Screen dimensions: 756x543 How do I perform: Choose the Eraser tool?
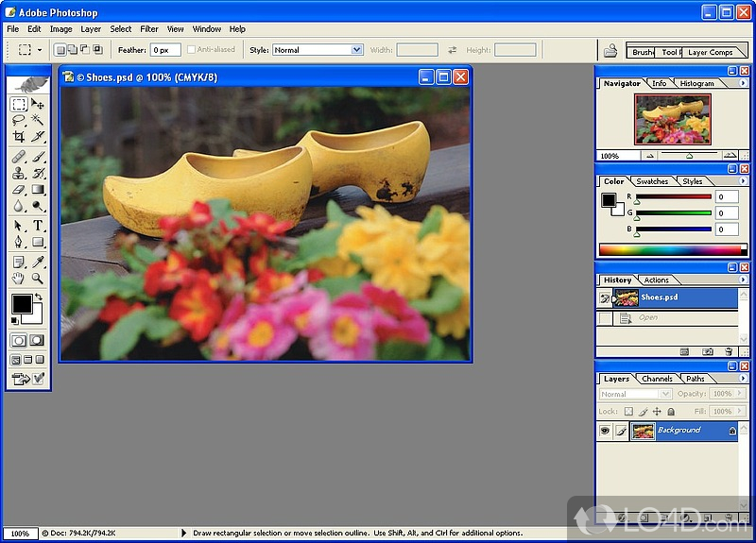tap(18, 190)
